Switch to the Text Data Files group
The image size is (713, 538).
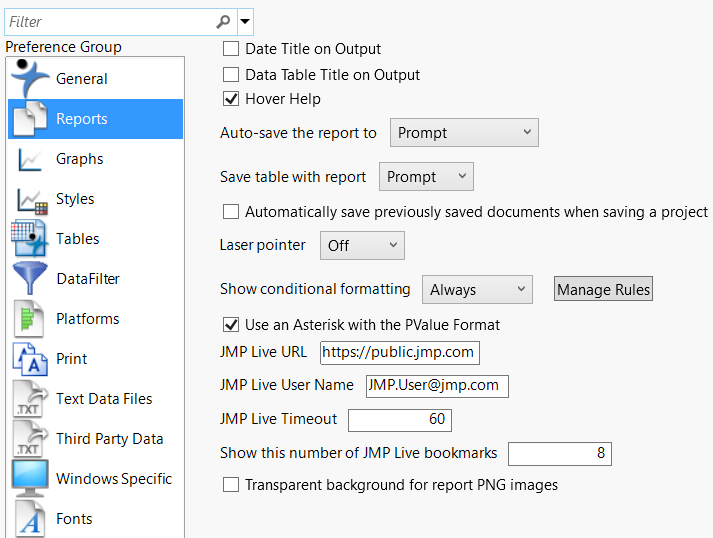coord(104,399)
